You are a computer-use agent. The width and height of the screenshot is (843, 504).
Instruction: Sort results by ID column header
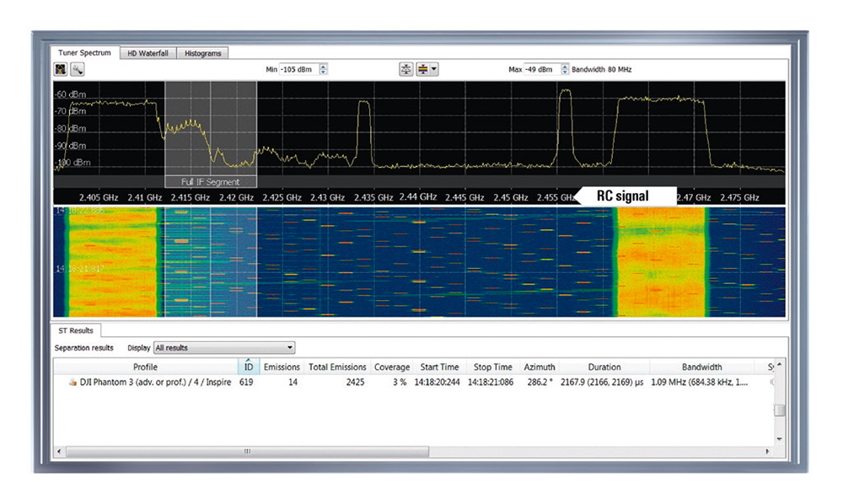248,367
